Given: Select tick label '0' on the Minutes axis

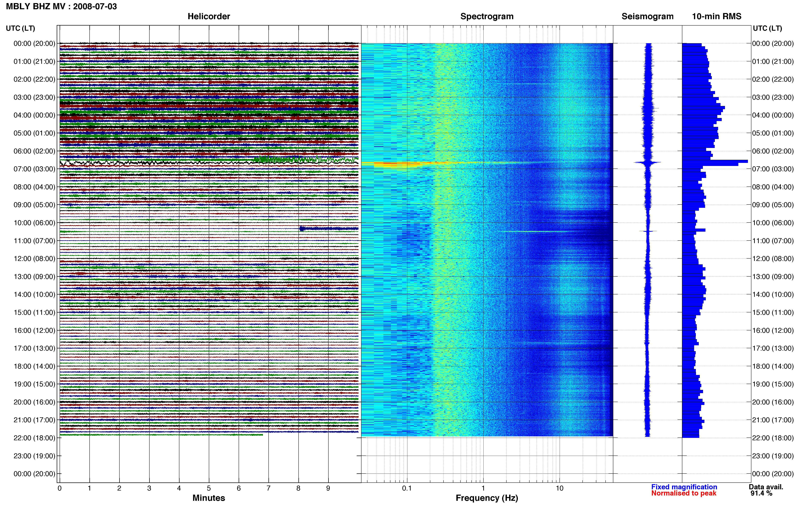Looking at the screenshot, I should [x=59, y=488].
